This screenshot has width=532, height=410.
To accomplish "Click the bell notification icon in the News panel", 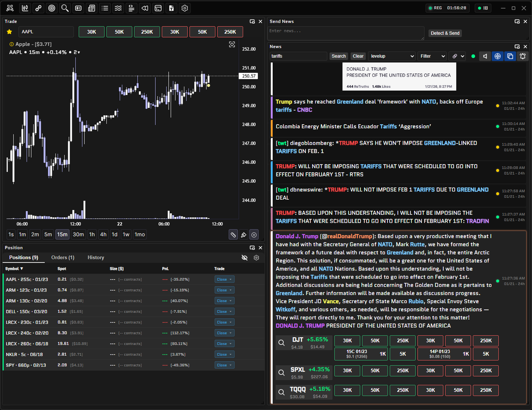I will click(523, 56).
